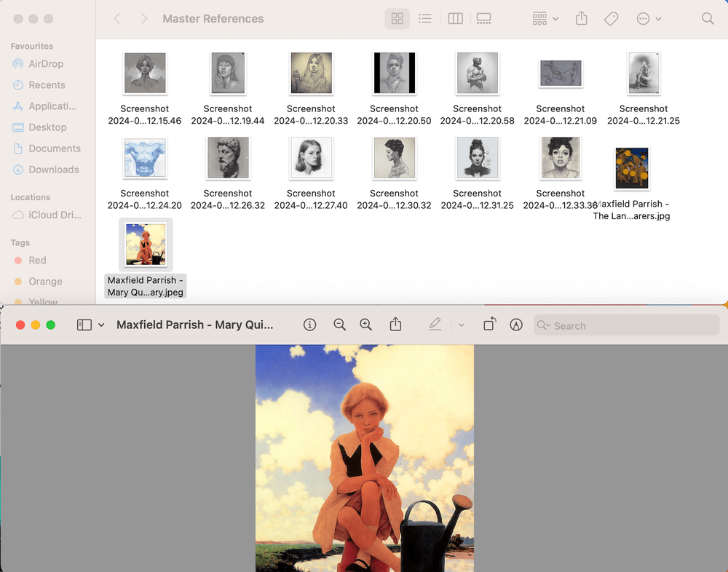Select Screenshot 2024-0...12.31.25 thumbnail
The height and width of the screenshot is (572, 728).
[478, 158]
